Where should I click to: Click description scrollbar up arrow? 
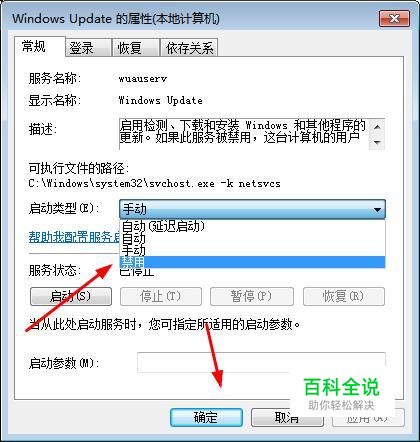[377, 127]
